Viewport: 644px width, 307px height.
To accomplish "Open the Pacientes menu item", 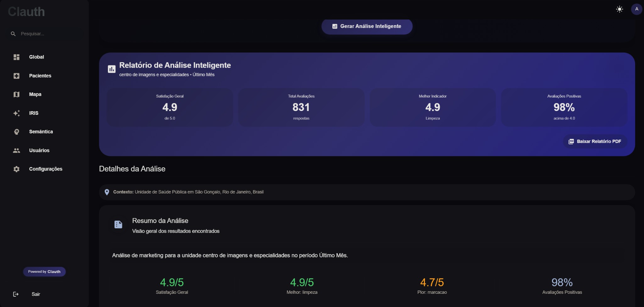I will (40, 76).
